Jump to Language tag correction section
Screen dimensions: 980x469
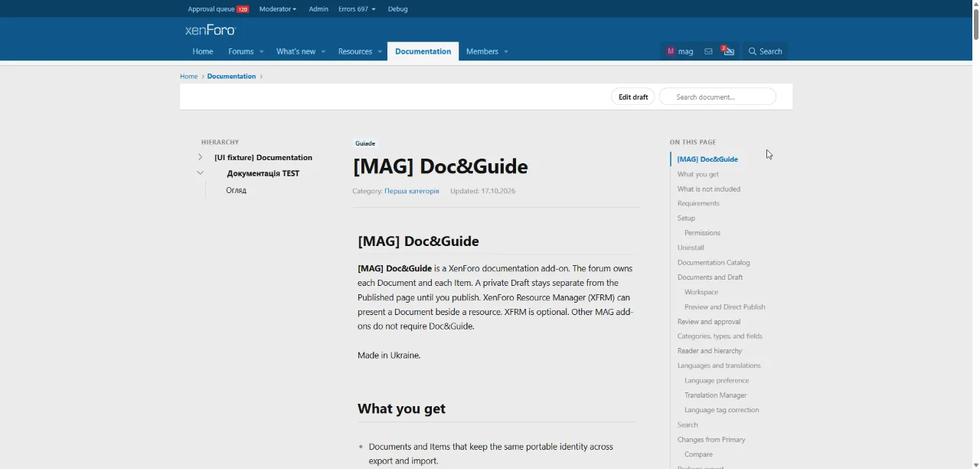pyautogui.click(x=722, y=410)
